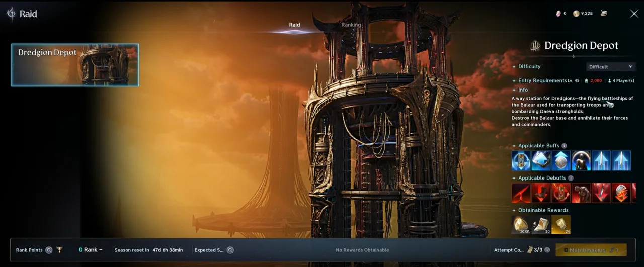644x267 pixels.
Task: Click the boot down-arrow debuff icon
Action: pyautogui.click(x=541, y=193)
